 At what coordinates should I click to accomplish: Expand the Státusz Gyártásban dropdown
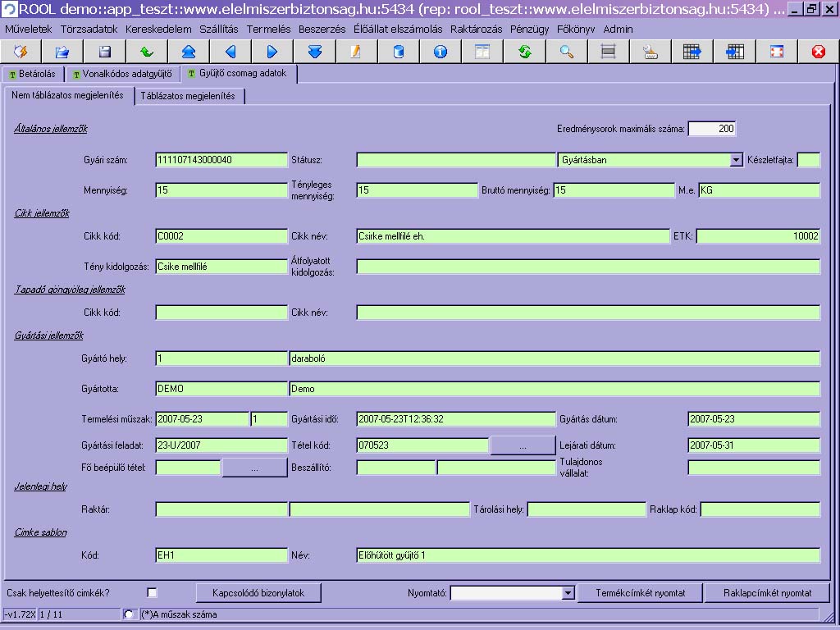pyautogui.click(x=736, y=160)
